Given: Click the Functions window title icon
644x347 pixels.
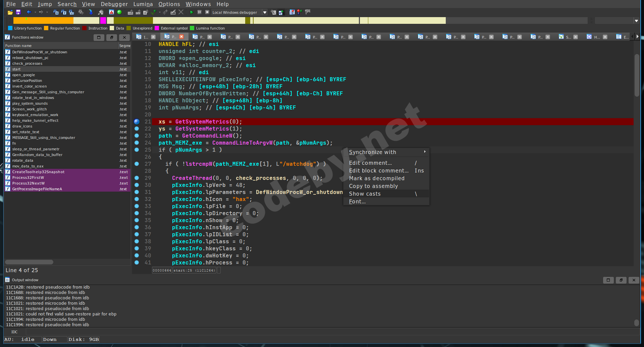Looking at the screenshot, I should (7, 37).
